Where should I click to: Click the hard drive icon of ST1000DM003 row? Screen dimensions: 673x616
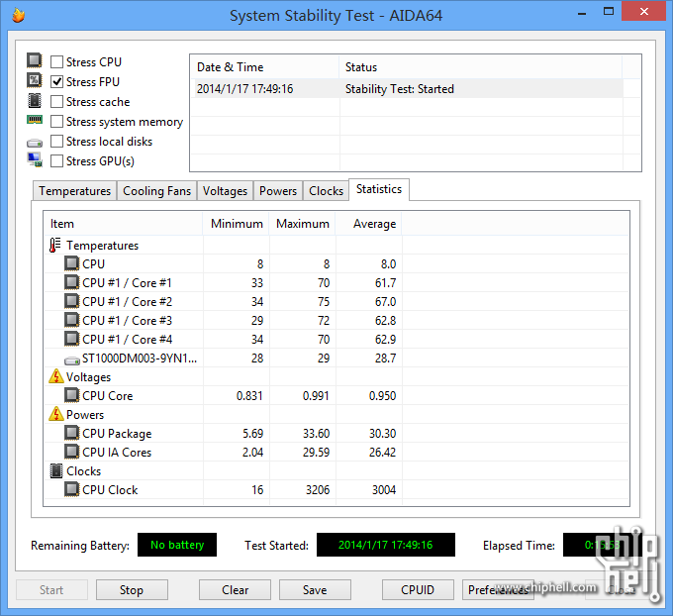click(x=72, y=360)
